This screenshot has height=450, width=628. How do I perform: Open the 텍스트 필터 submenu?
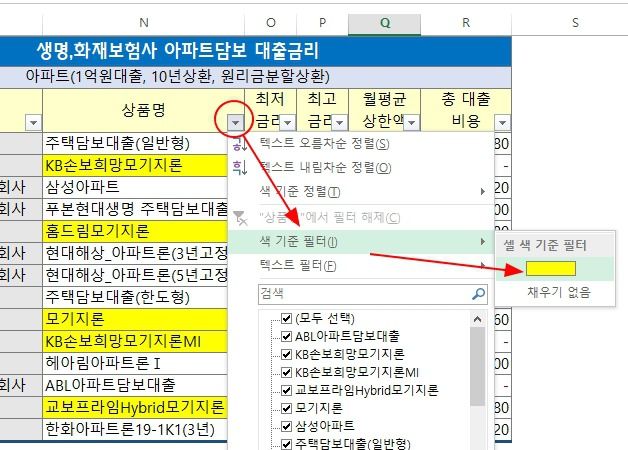[360, 265]
